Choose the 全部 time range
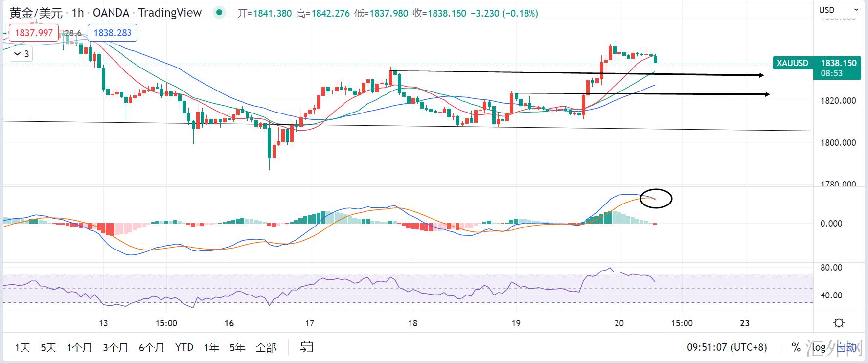The height and width of the screenshot is (363, 868). pyautogui.click(x=266, y=347)
